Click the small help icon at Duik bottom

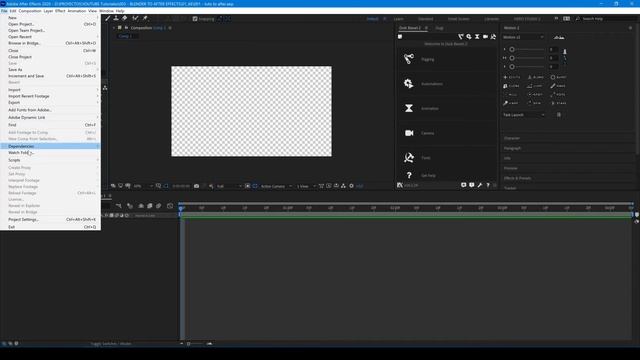point(488,185)
